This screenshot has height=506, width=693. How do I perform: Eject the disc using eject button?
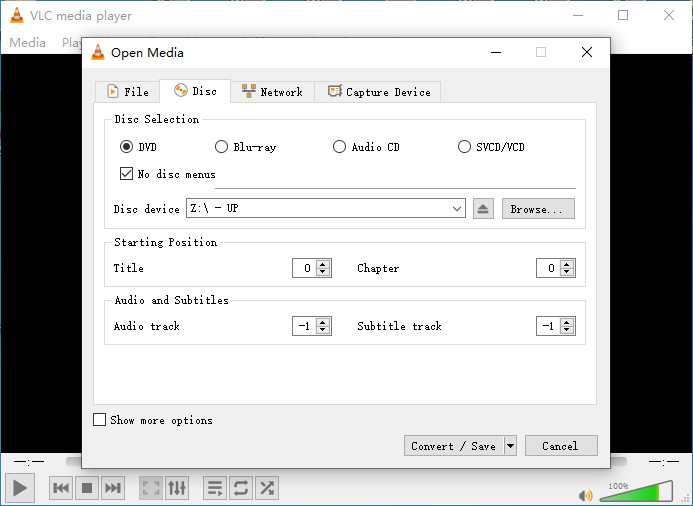pos(483,209)
